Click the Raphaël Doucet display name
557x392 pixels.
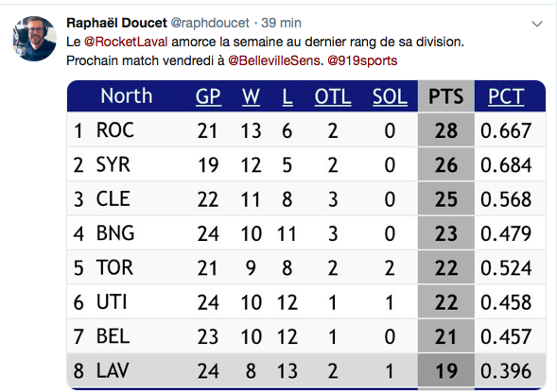(x=116, y=23)
